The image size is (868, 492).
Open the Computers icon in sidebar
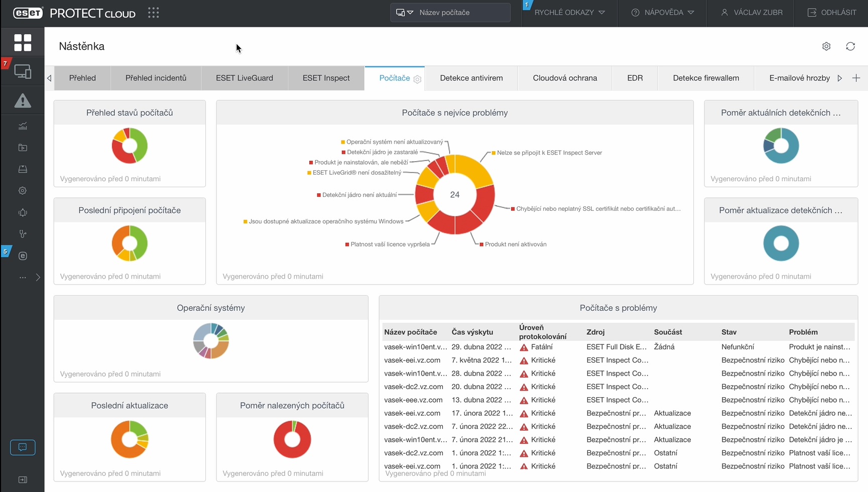23,71
